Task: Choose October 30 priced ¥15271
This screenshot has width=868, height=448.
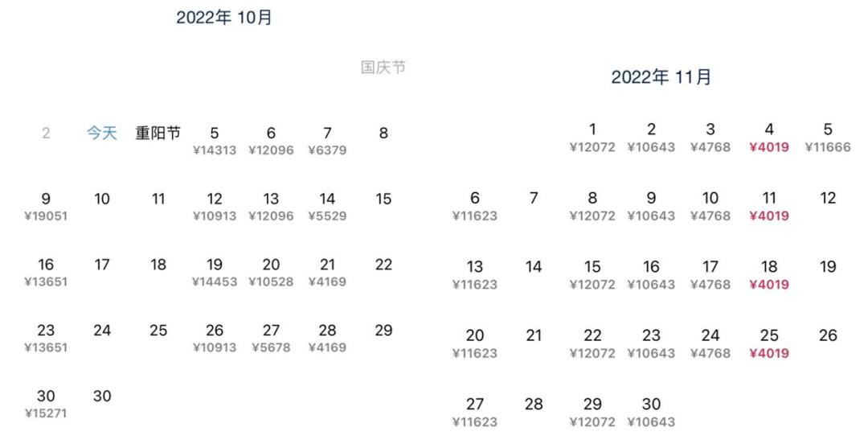Action: point(46,404)
